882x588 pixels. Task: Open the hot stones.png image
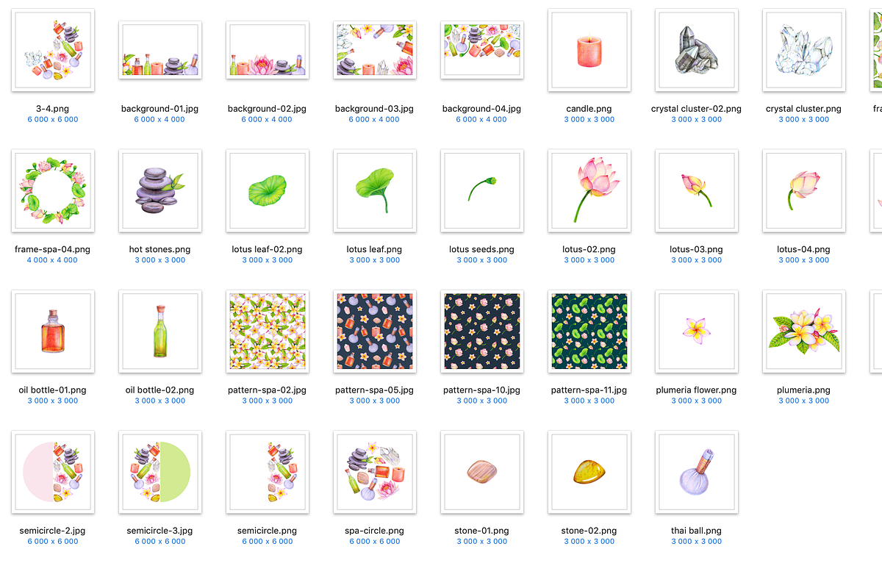[x=160, y=191]
